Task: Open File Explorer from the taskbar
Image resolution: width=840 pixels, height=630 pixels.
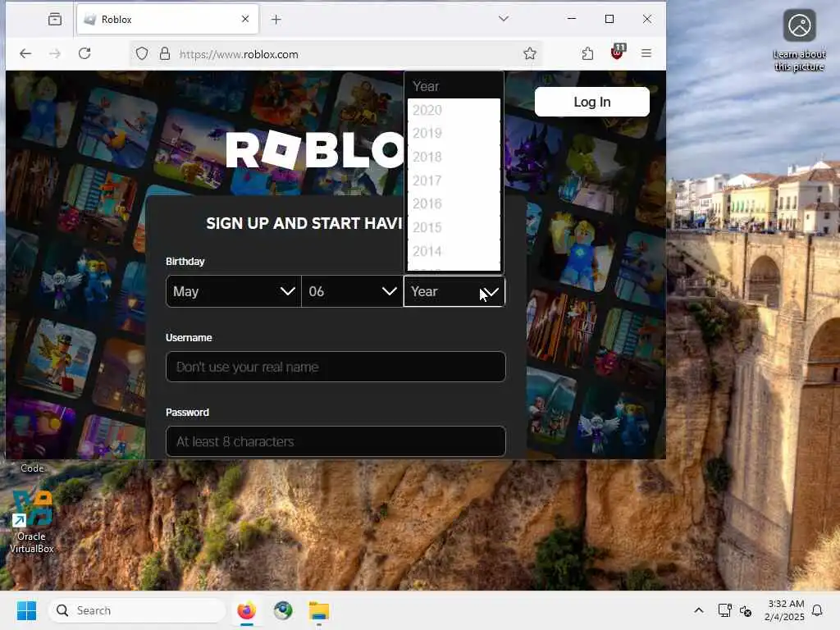Action: coord(319,610)
